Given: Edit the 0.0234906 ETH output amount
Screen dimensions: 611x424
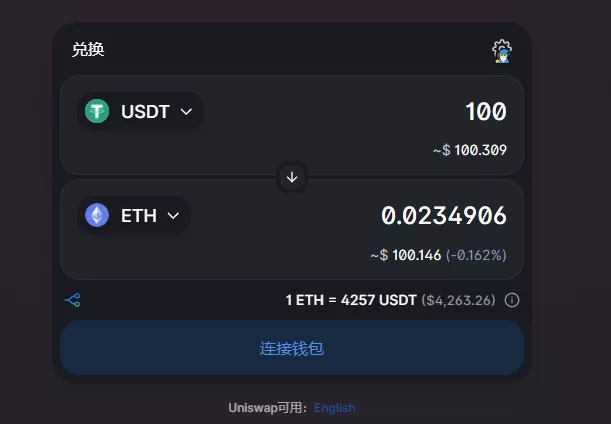Looking at the screenshot, I should click(x=444, y=216).
